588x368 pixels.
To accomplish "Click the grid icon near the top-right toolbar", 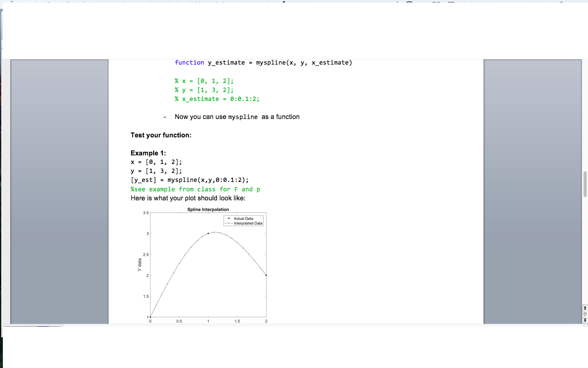I will pos(435,2).
